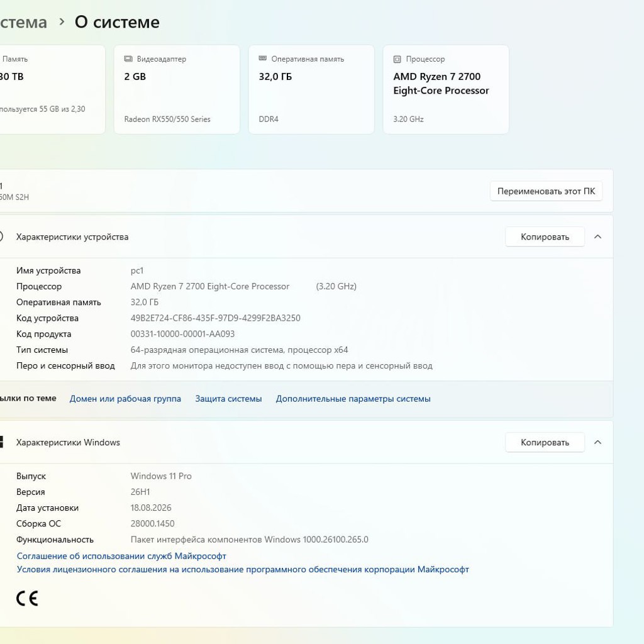The width and height of the screenshot is (644, 644).
Task: Click Radeon RX550/550 Series text
Action: pos(167,119)
